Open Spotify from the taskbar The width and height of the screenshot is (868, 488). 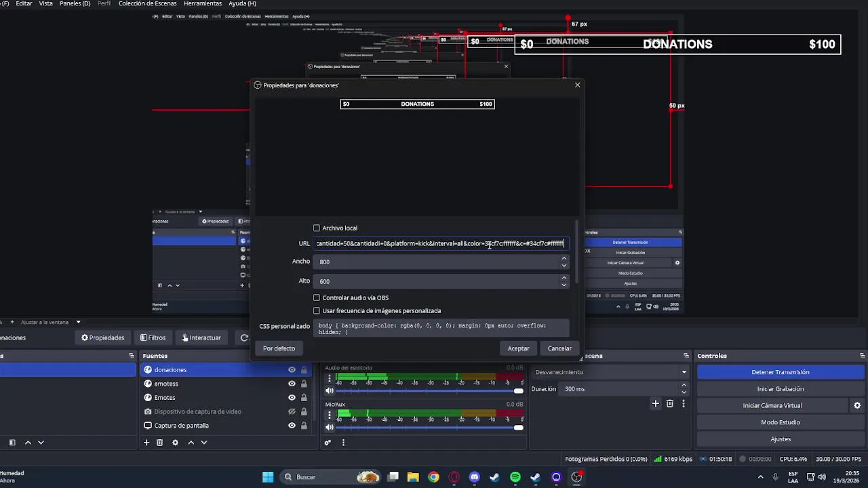tap(515, 477)
